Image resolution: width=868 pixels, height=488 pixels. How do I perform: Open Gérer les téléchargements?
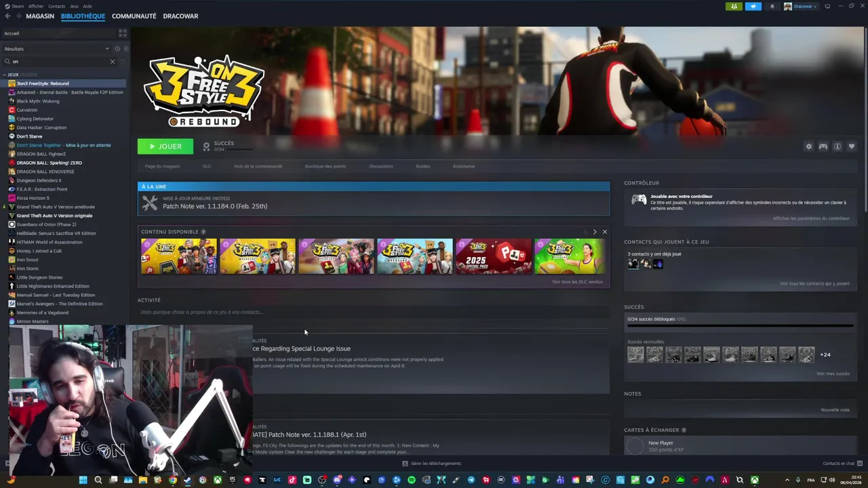432,464
